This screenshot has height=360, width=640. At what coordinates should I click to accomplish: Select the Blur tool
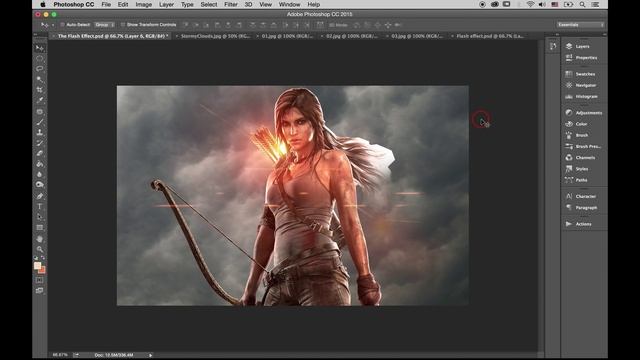point(40,174)
